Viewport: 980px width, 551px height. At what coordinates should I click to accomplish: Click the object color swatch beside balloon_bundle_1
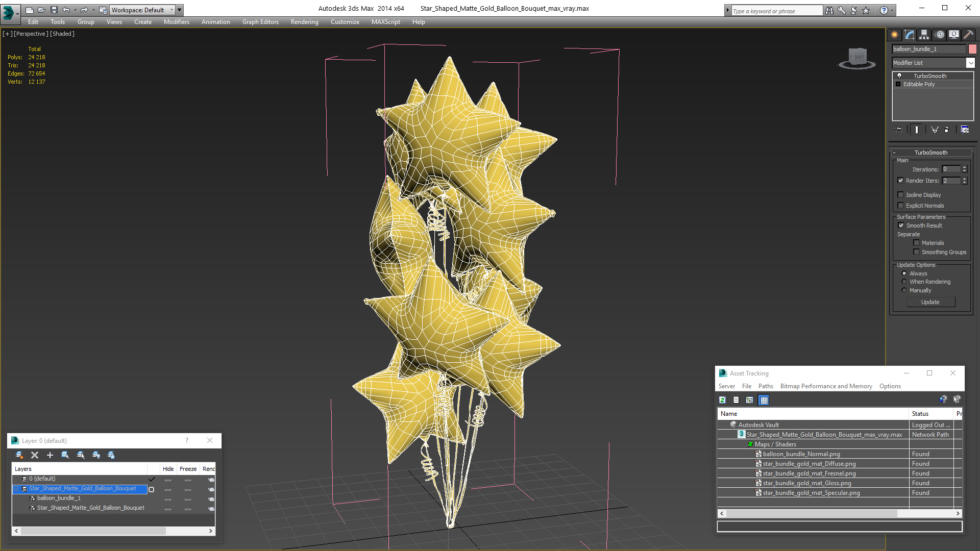point(972,49)
